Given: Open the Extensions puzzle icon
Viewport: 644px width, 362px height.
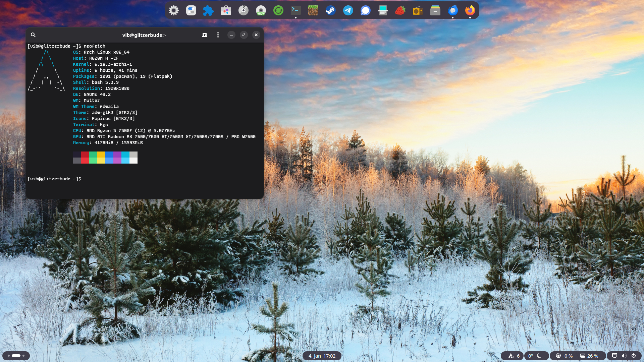Looking at the screenshot, I should 208,10.
